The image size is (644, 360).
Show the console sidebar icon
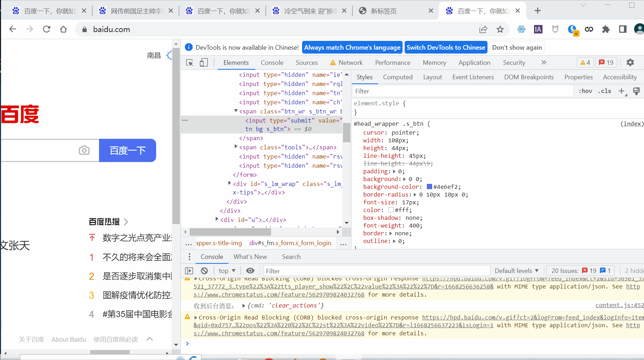(x=189, y=271)
